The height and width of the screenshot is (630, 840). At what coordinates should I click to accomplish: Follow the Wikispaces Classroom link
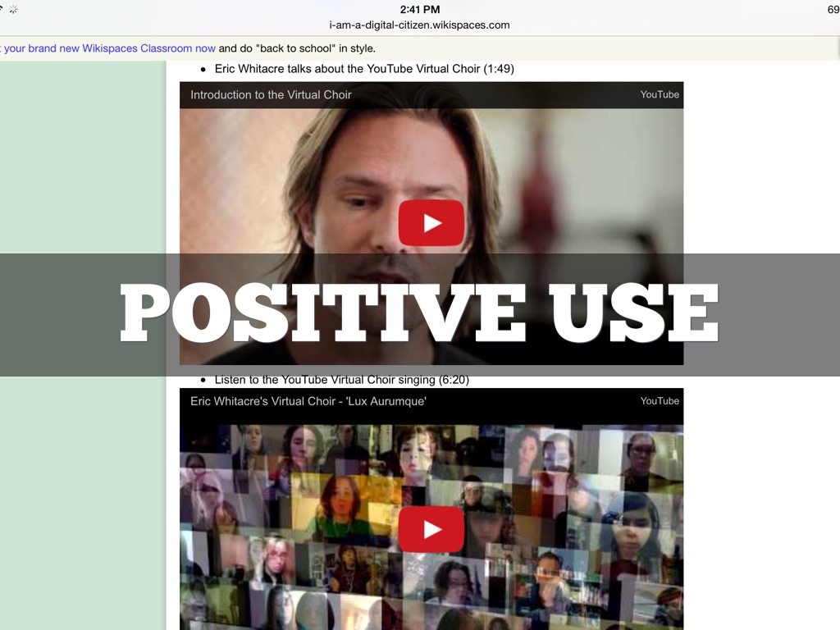pos(108,48)
